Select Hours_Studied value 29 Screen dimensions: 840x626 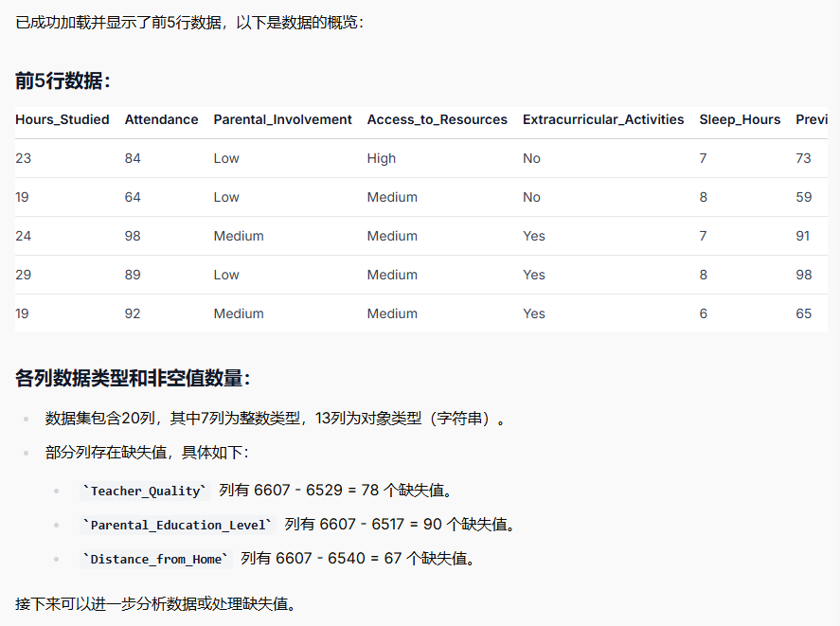(x=23, y=275)
